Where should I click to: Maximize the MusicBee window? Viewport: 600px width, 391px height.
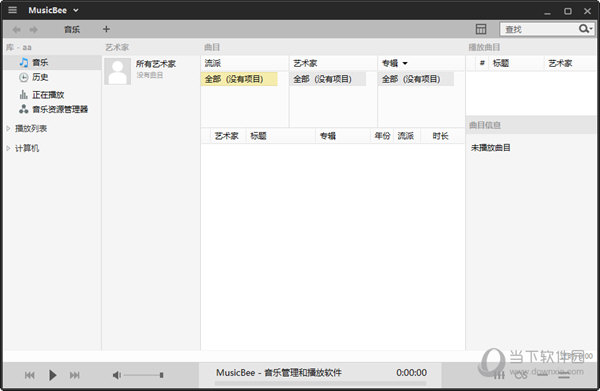click(568, 11)
